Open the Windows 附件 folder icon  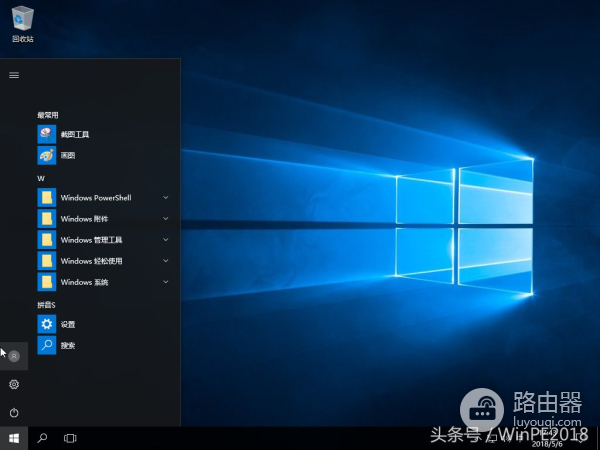coord(47,219)
